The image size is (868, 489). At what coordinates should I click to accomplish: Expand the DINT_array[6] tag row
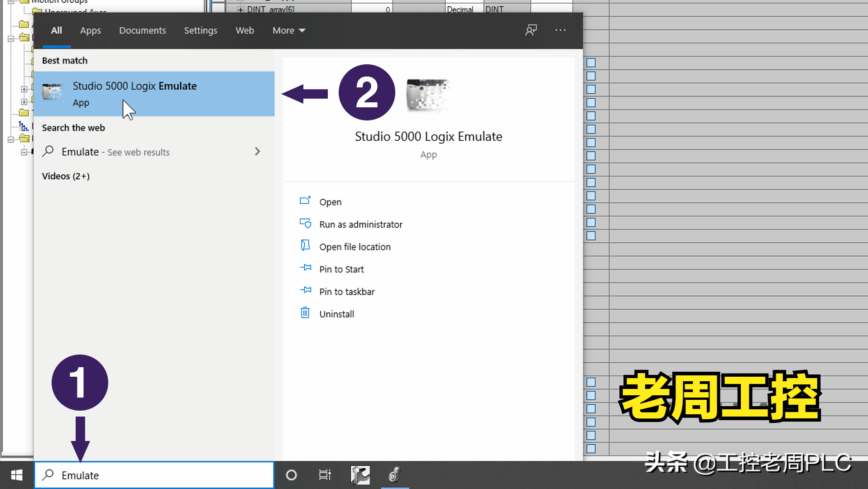pyautogui.click(x=241, y=9)
